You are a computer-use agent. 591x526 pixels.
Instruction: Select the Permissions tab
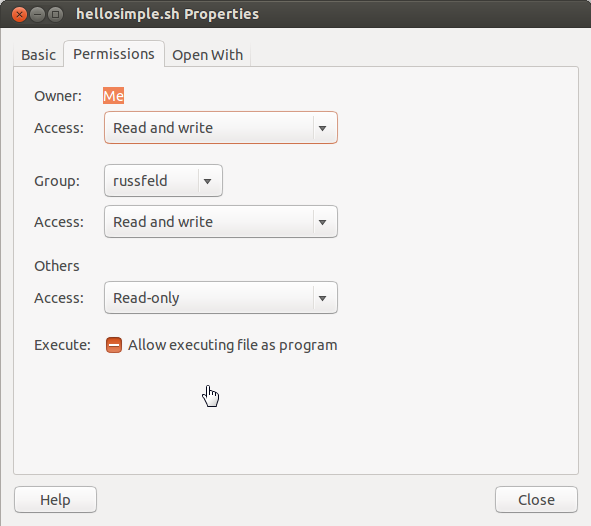tap(114, 54)
